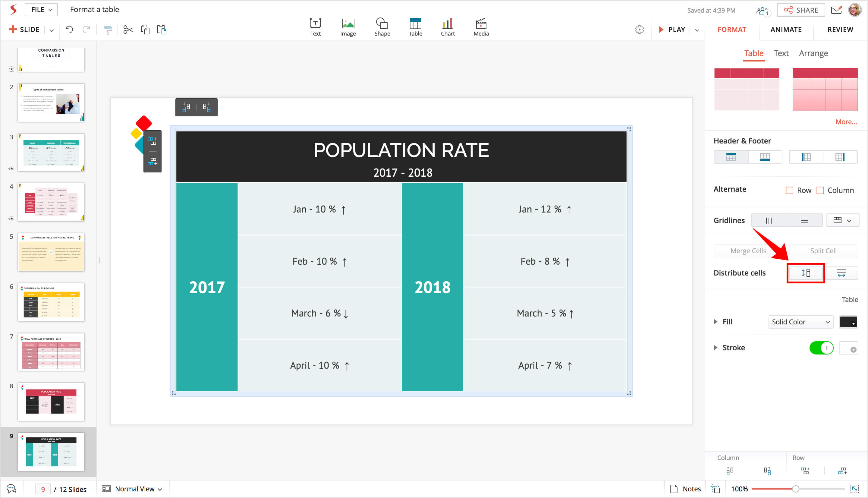Click the Media insert icon
Viewport: 868px width, 498px height.
coord(481,27)
